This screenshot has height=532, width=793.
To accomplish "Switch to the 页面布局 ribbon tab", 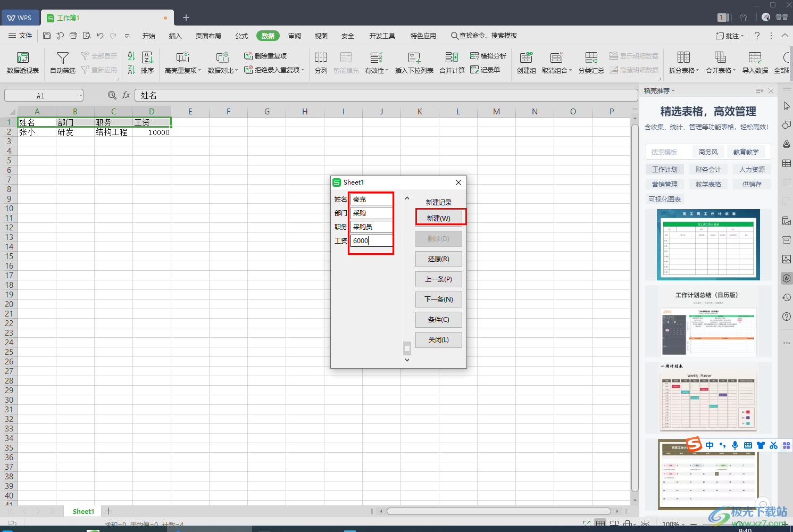I will [208, 36].
